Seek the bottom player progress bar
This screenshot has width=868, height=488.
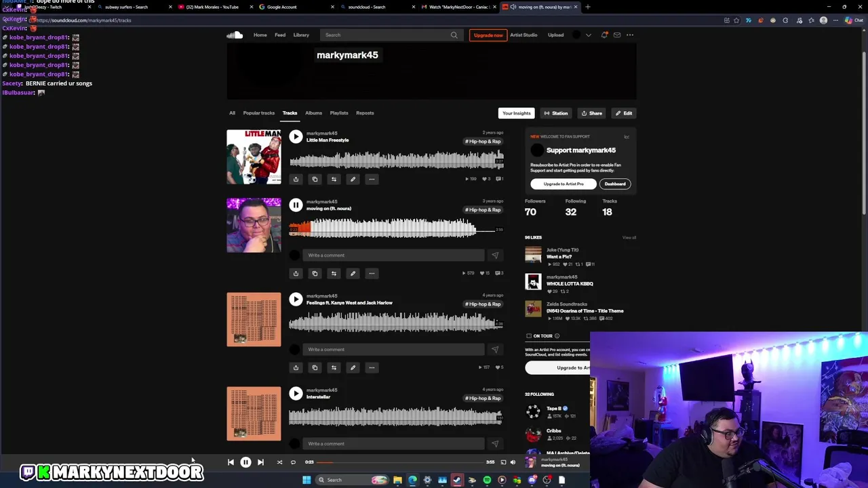(x=400, y=462)
